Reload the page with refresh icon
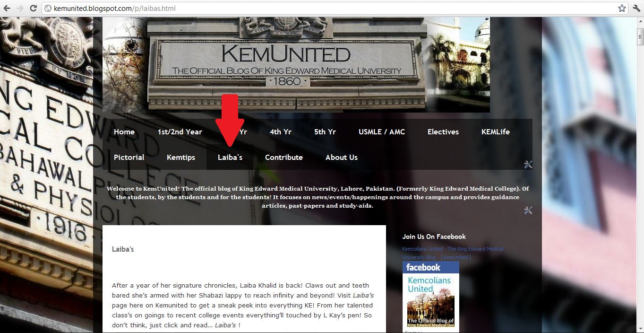644x333 pixels. 33,9
